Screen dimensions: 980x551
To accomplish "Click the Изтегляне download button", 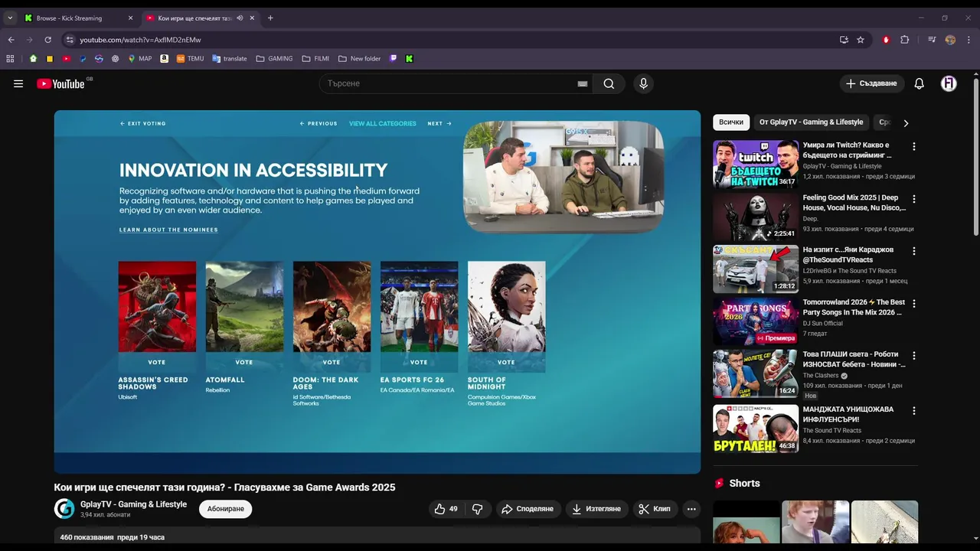I will pyautogui.click(x=596, y=509).
